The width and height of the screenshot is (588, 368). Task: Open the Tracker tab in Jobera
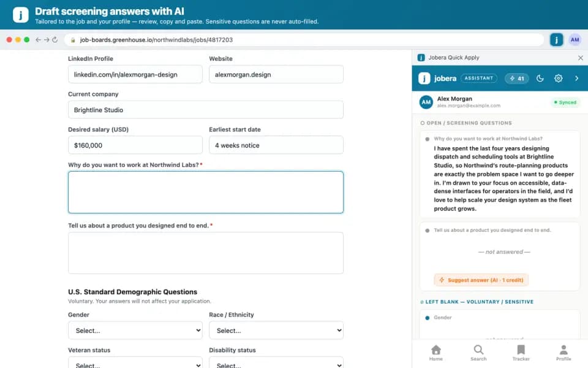521,353
